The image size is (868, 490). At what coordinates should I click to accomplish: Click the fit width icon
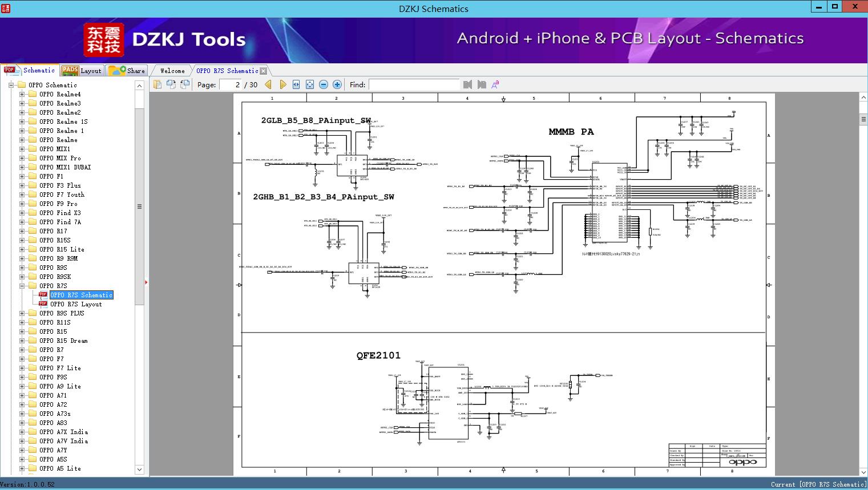(296, 84)
